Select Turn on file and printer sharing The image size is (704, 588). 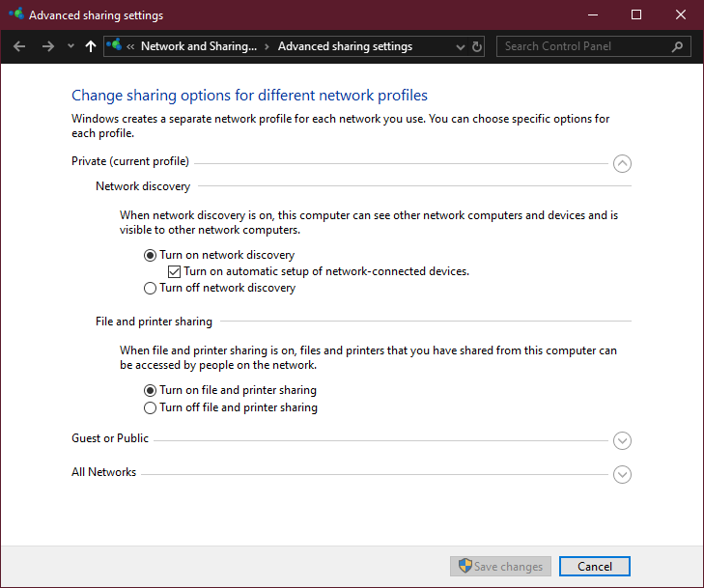coord(150,390)
